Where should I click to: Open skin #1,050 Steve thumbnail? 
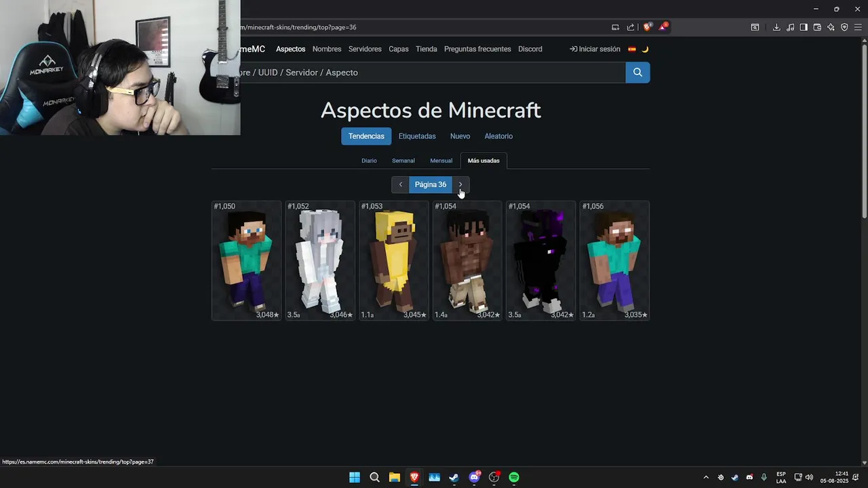tap(246, 261)
